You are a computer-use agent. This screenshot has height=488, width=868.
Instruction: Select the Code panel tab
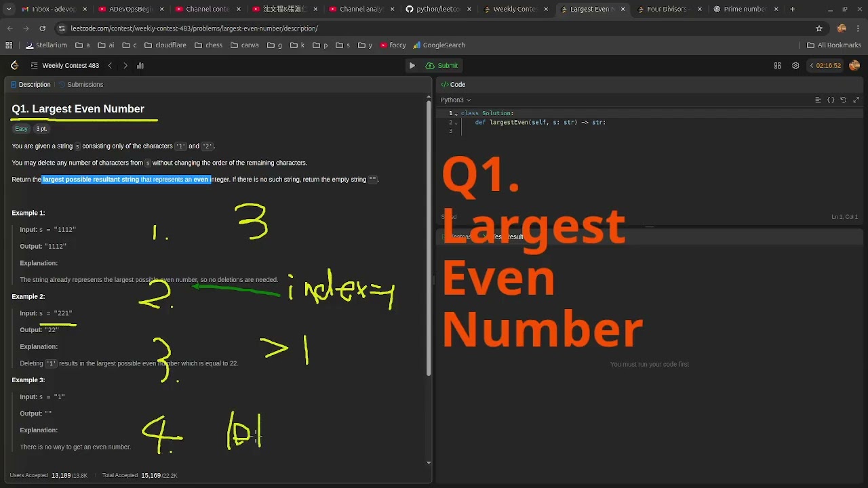point(453,85)
